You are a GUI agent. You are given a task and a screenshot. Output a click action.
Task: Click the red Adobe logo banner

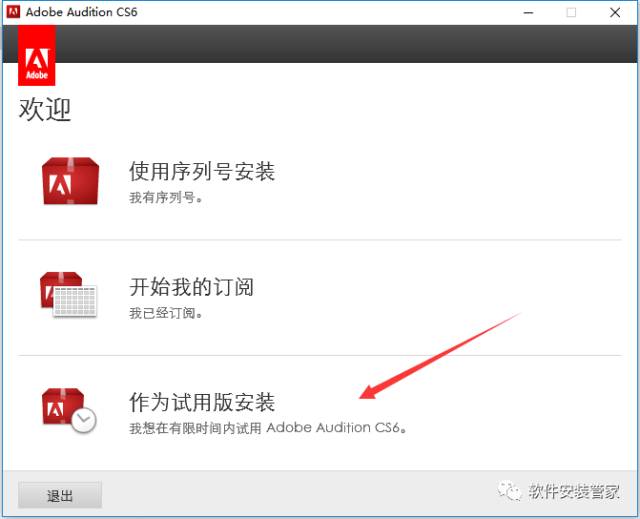[37, 55]
